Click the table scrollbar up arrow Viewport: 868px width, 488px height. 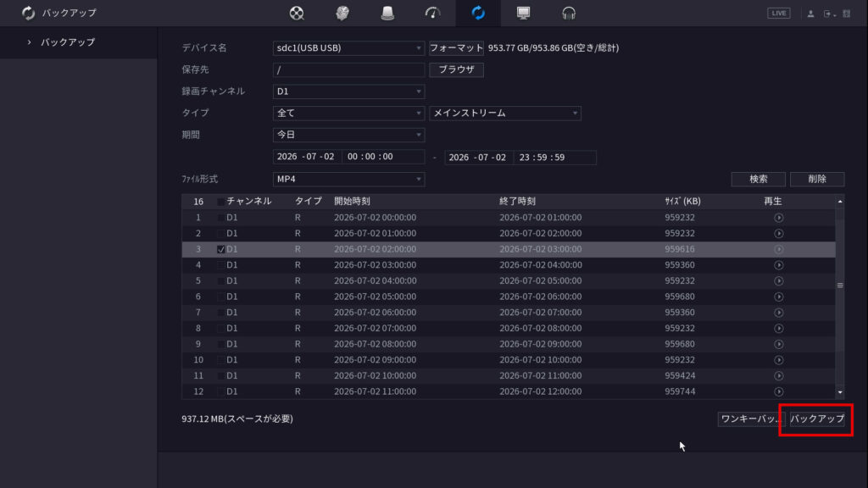[x=840, y=202]
